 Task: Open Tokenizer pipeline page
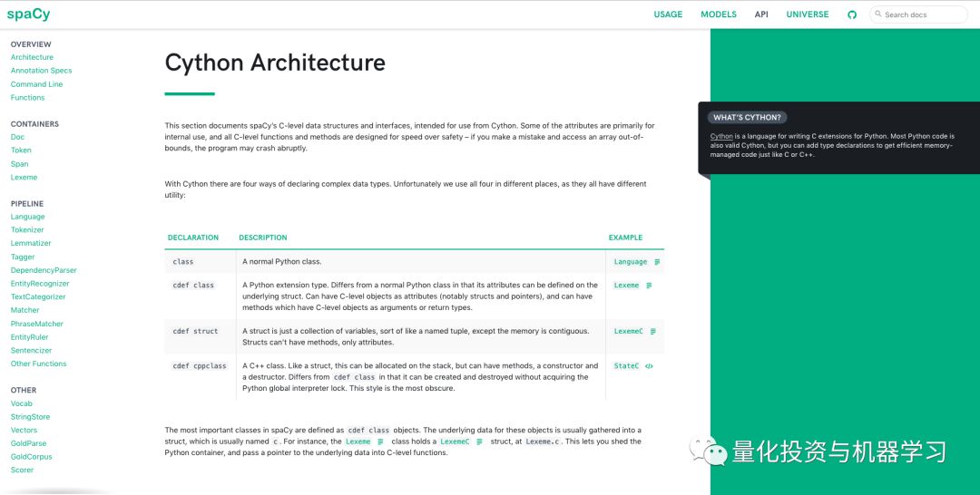point(27,230)
